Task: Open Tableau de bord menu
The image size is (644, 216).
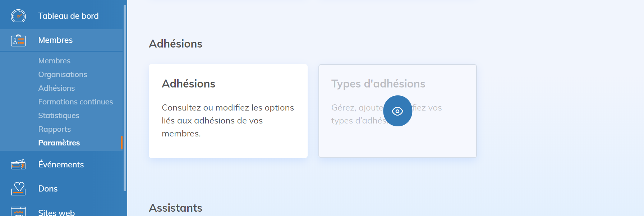Action: coord(68,16)
